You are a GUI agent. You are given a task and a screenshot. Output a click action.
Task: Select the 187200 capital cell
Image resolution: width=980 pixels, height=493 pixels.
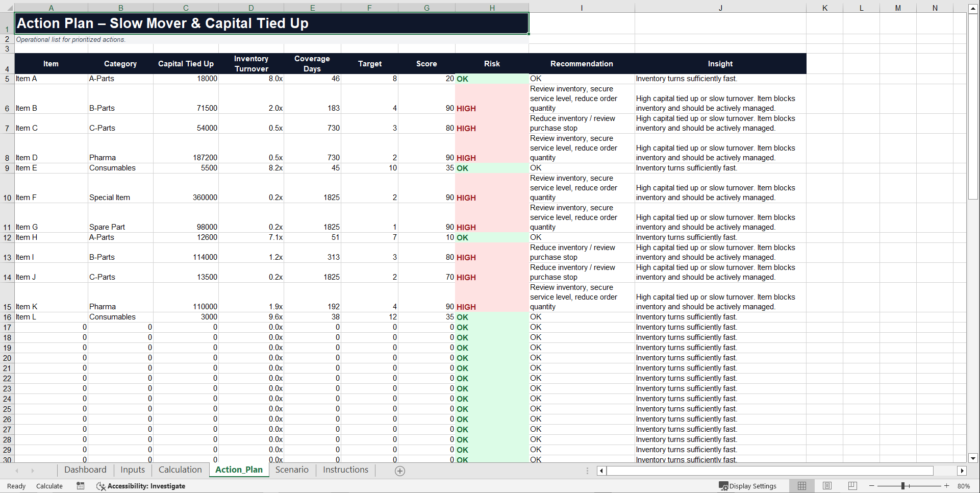(x=186, y=149)
